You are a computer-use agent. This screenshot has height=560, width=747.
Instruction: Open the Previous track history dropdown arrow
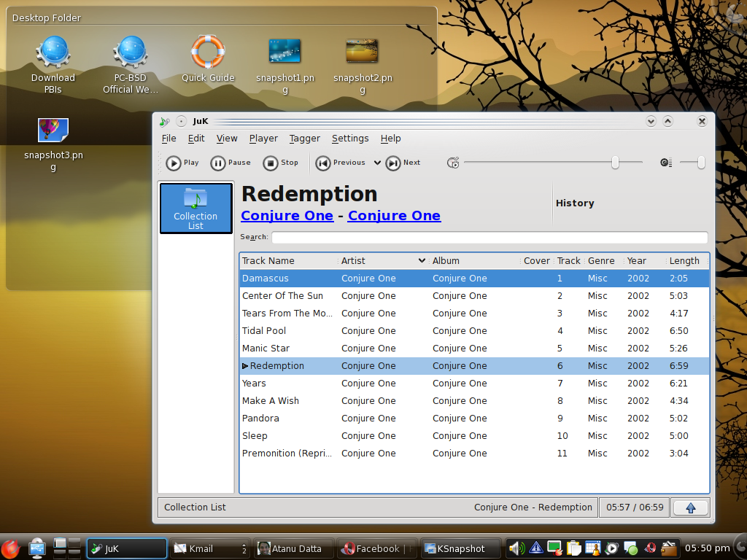pos(377,163)
